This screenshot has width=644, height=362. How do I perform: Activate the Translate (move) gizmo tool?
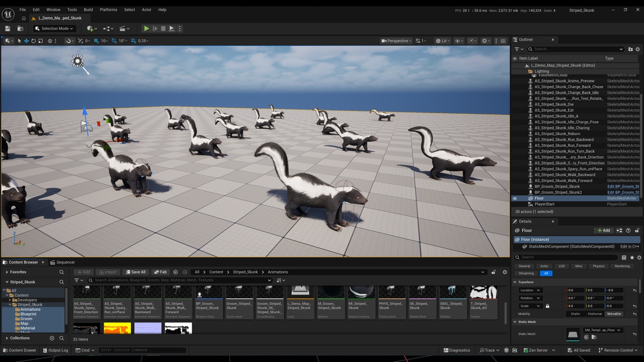(26, 41)
